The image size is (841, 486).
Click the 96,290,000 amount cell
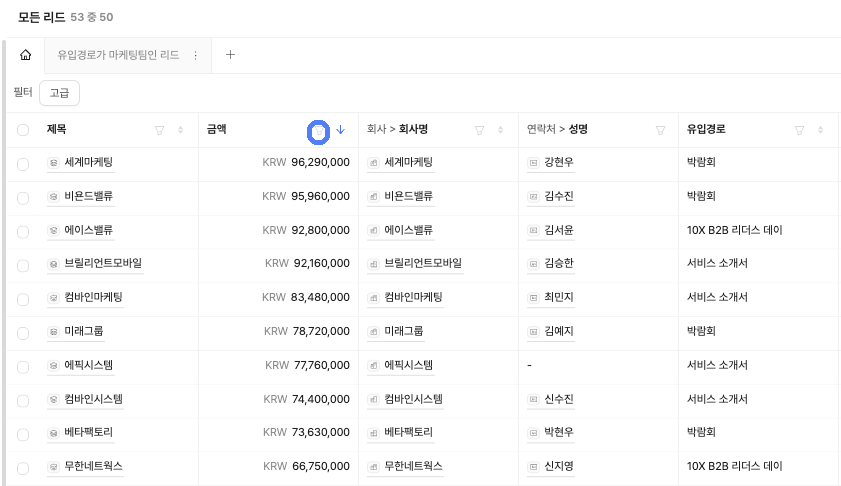coord(278,163)
